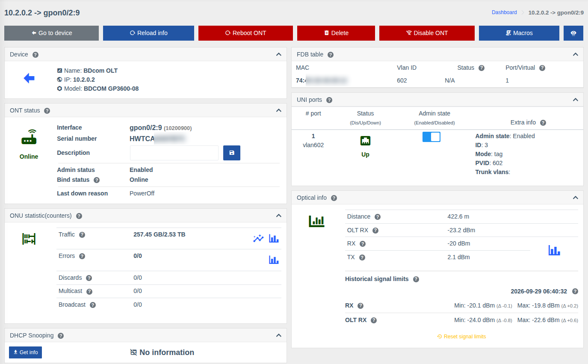Click the help icon next to Port/Virtual
The width and height of the screenshot is (588, 364).
(x=542, y=68)
